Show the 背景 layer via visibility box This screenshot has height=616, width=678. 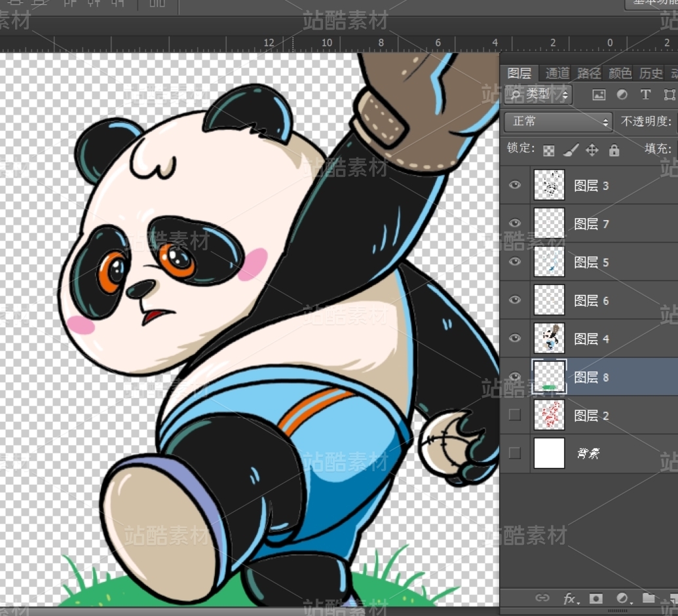point(514,453)
